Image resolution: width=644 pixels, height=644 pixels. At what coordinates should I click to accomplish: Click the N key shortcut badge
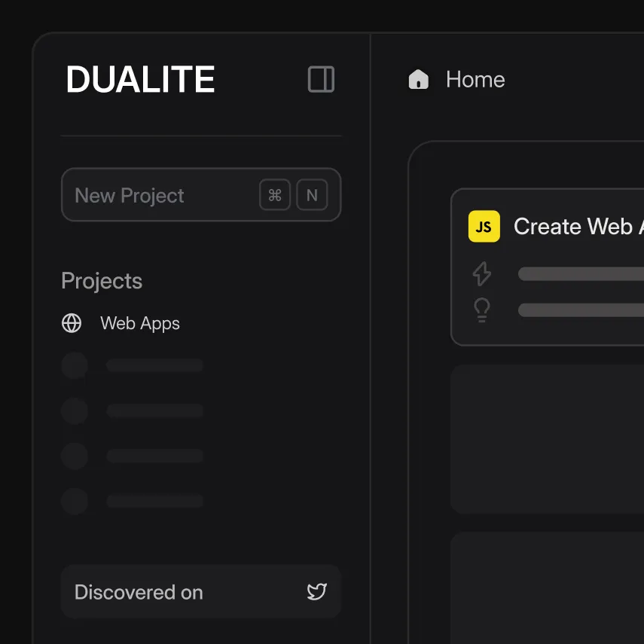(x=312, y=194)
